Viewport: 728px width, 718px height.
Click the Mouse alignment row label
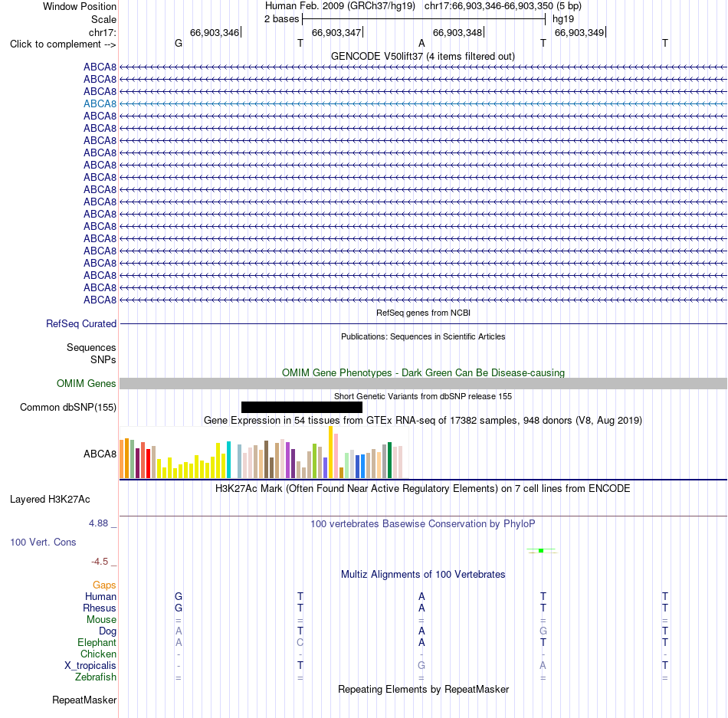click(x=101, y=620)
